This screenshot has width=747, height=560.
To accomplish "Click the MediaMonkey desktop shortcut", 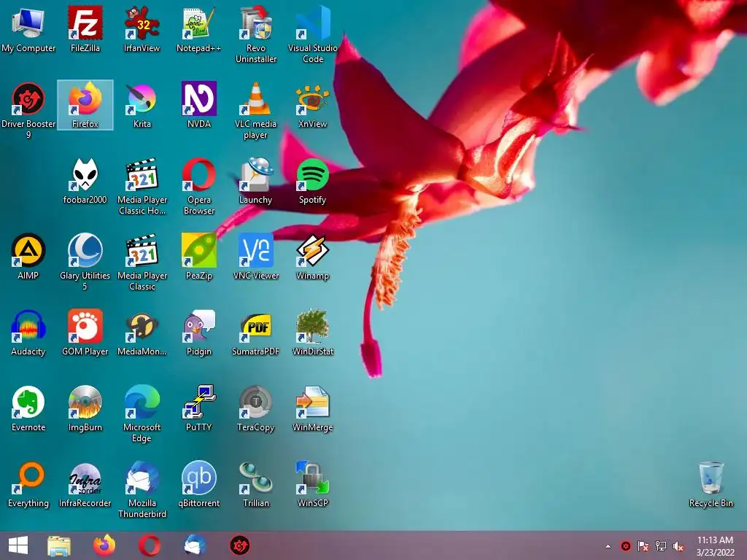I will 142,332.
